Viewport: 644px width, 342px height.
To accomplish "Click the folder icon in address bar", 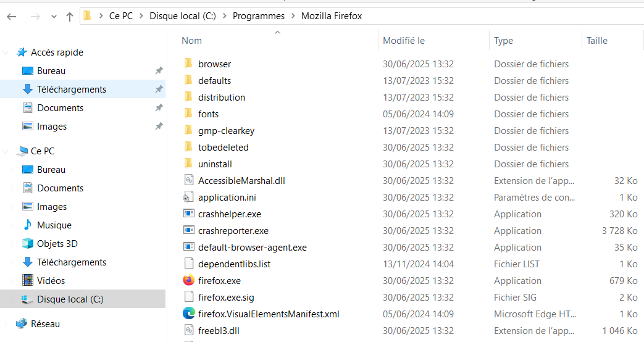I will [x=87, y=16].
